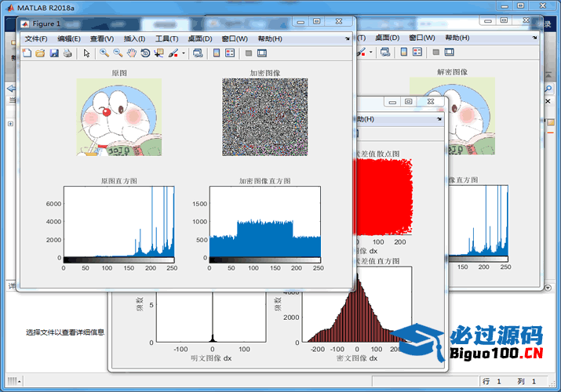Image resolution: width=561 pixels, height=392 pixels.
Task: Expand the tree node in MATLAB's file panel
Action: (11, 124)
